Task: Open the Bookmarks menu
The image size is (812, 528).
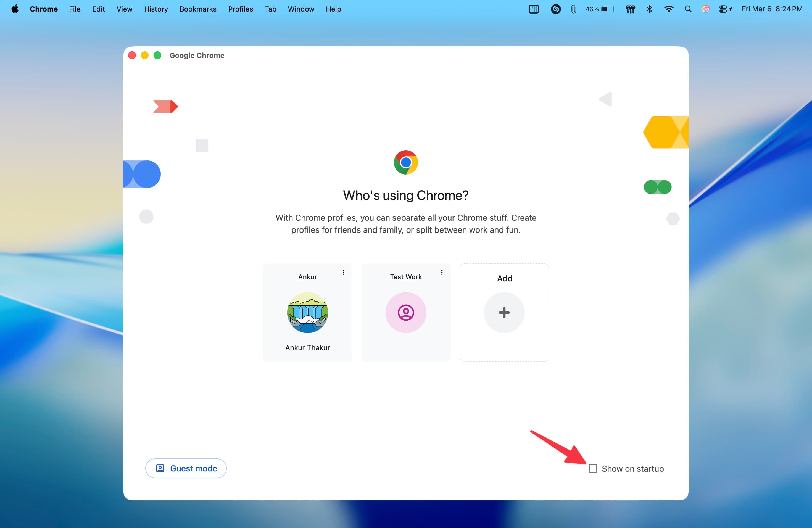Action: click(x=198, y=9)
